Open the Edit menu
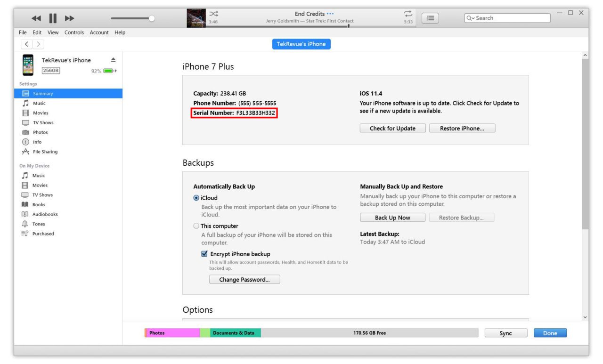 coord(37,32)
